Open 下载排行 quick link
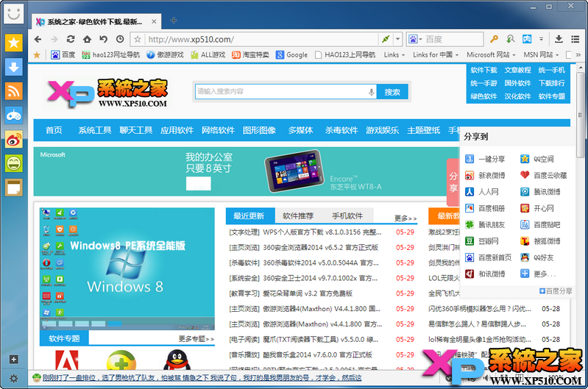Viewport: 588px width, 389px height. tap(552, 83)
